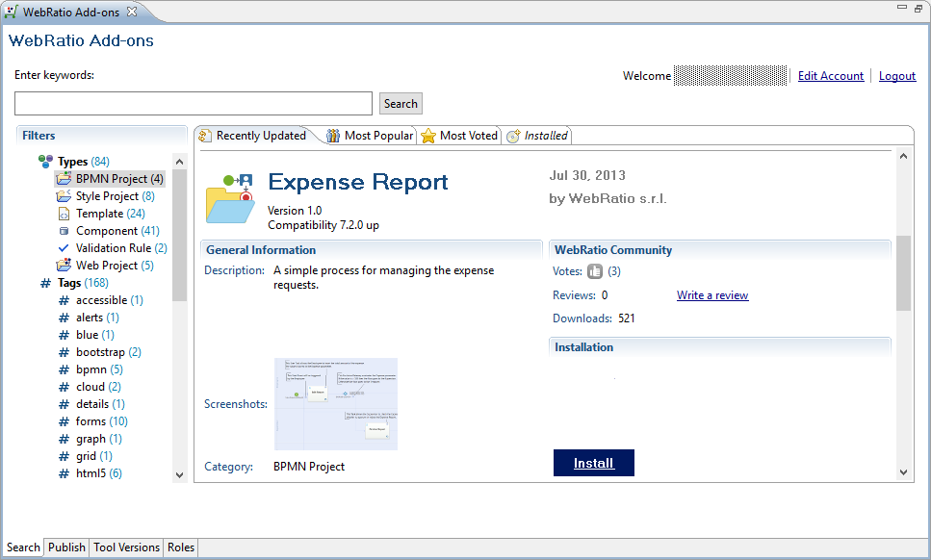Click the Downloads count 521
Viewport: 931px width, 560px height.
pos(627,318)
